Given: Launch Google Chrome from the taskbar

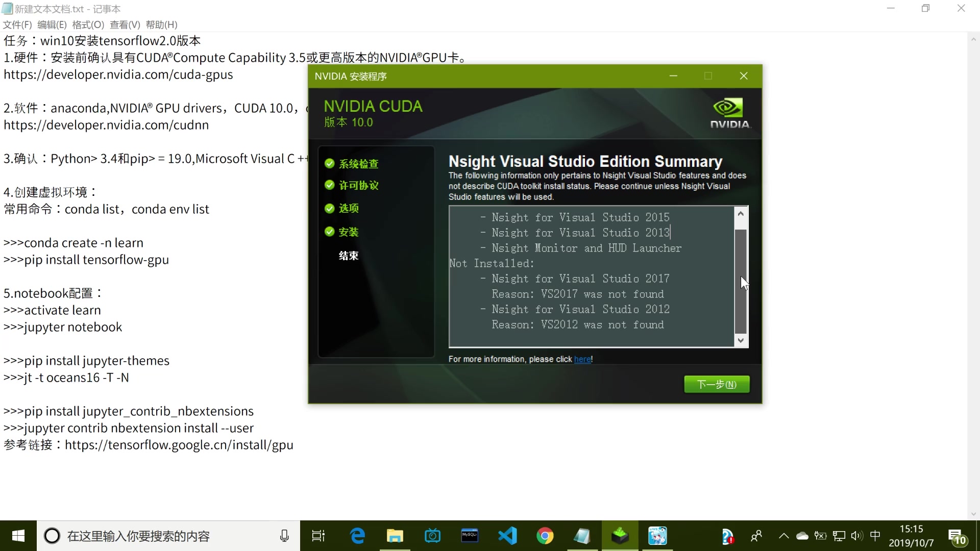Looking at the screenshot, I should pyautogui.click(x=545, y=536).
